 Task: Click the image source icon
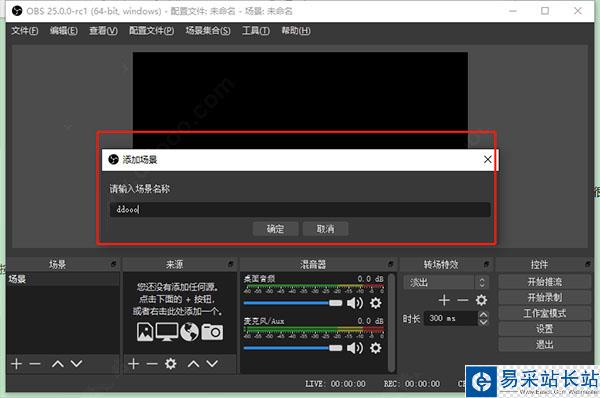145,332
